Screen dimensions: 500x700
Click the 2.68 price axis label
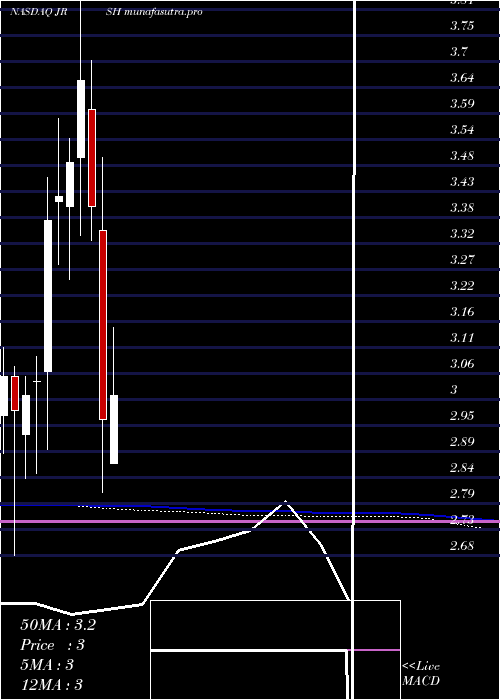[462, 545]
